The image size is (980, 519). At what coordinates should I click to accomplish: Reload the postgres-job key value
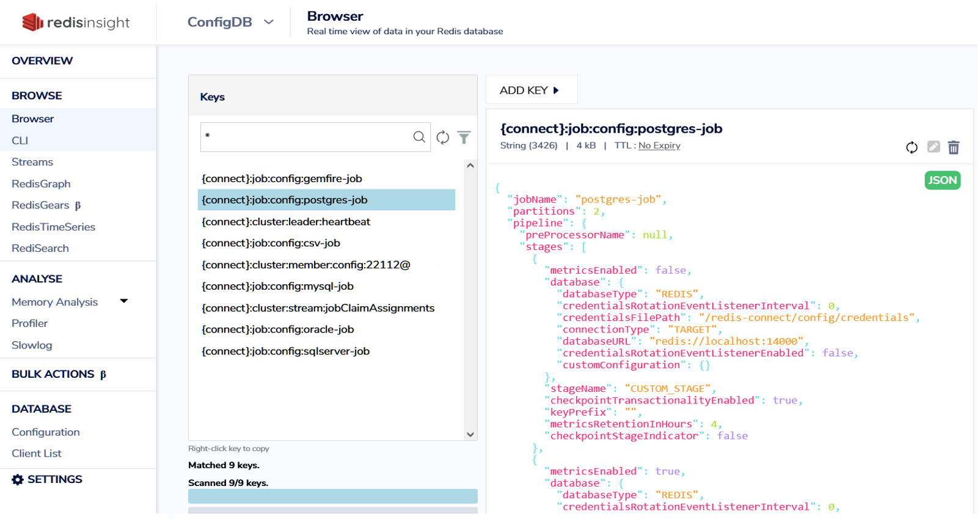tap(912, 147)
